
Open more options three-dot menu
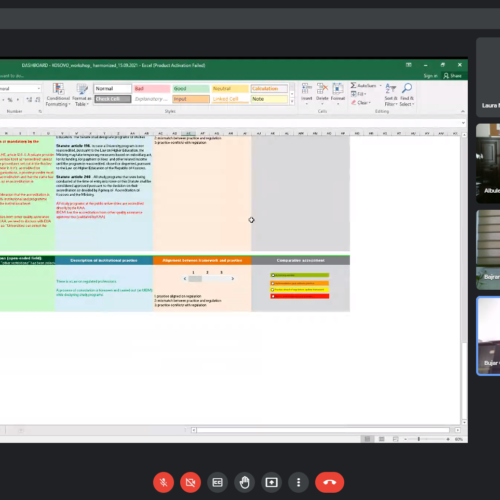pyautogui.click(x=298, y=482)
